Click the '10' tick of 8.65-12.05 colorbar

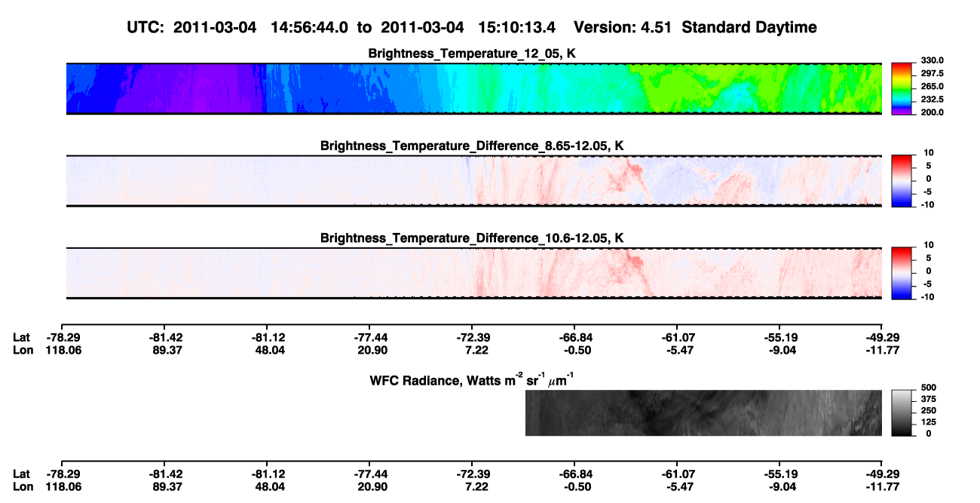(x=929, y=153)
